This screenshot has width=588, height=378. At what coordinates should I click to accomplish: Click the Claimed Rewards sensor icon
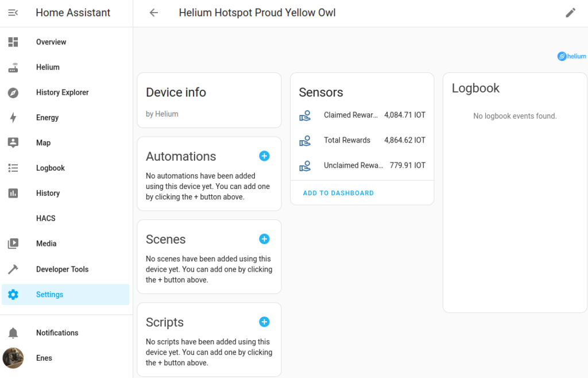pyautogui.click(x=305, y=115)
